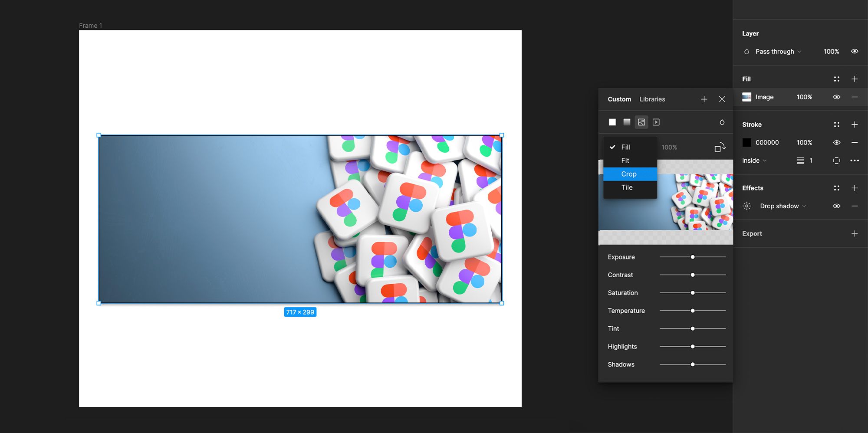This screenshot has width=868, height=433.
Task: Close the Custom fill popup
Action: click(722, 99)
